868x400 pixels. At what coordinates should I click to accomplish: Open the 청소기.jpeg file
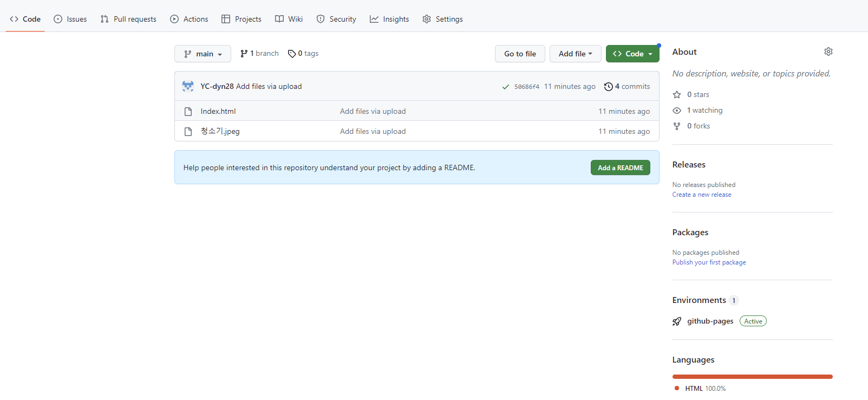220,131
